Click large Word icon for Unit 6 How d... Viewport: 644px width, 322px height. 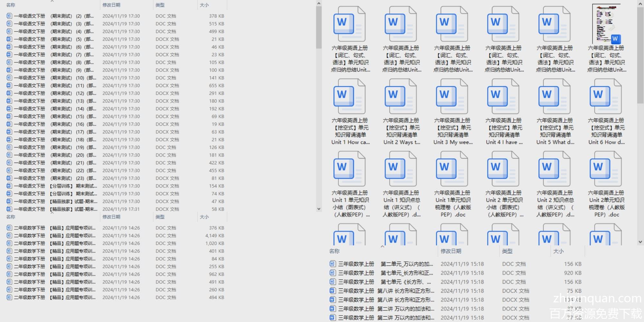pyautogui.click(x=606, y=96)
